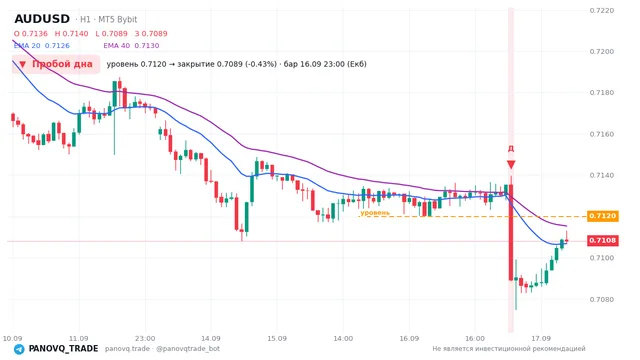Click the 'Не является инвестиционной рекомендацией' disclaimer
Screen dimensions: 640x360
point(509,349)
